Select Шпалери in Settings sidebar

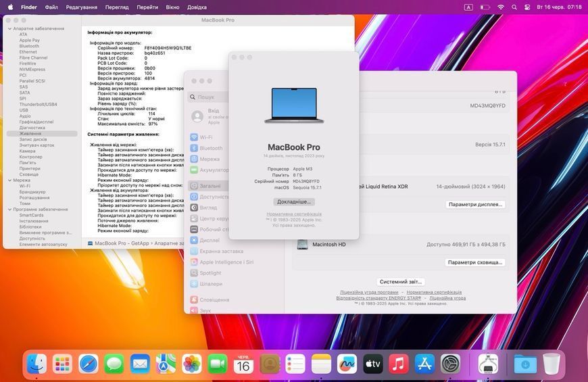tap(211, 284)
